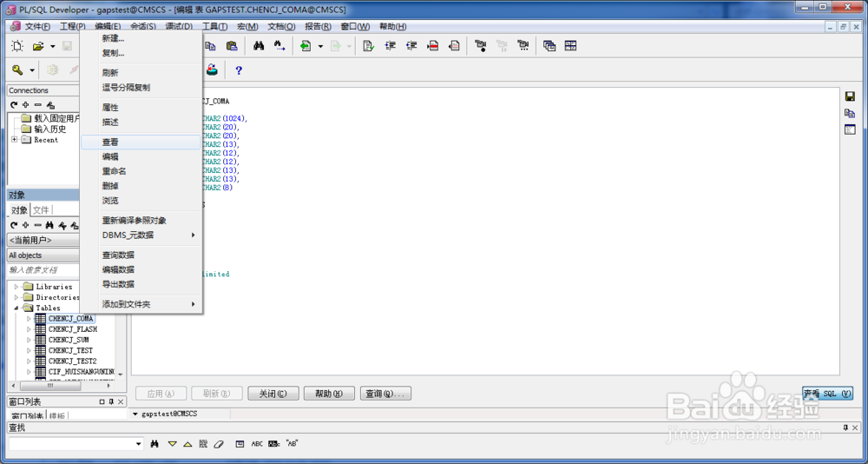Click the yellow key Log on icon
The image size is (868, 464).
tap(17, 70)
